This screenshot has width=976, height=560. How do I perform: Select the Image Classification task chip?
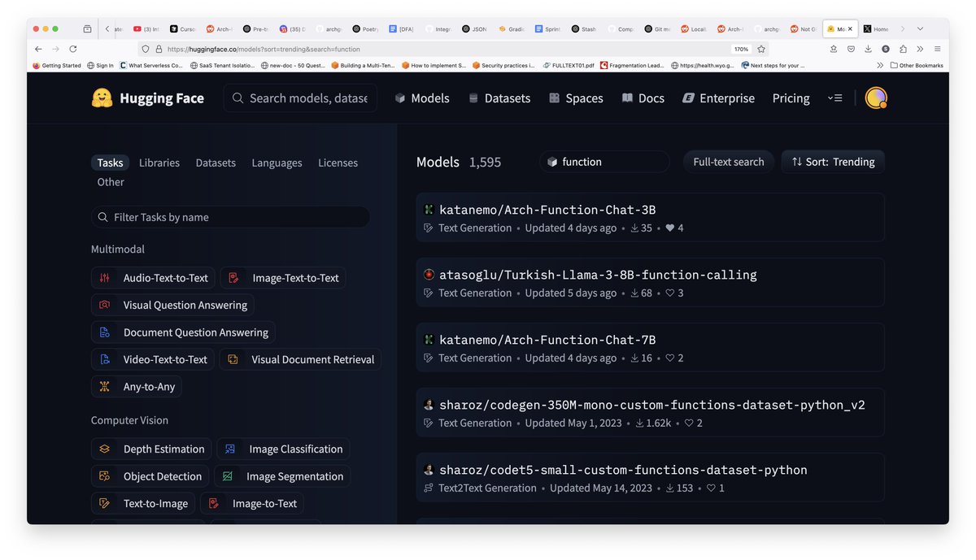point(283,449)
